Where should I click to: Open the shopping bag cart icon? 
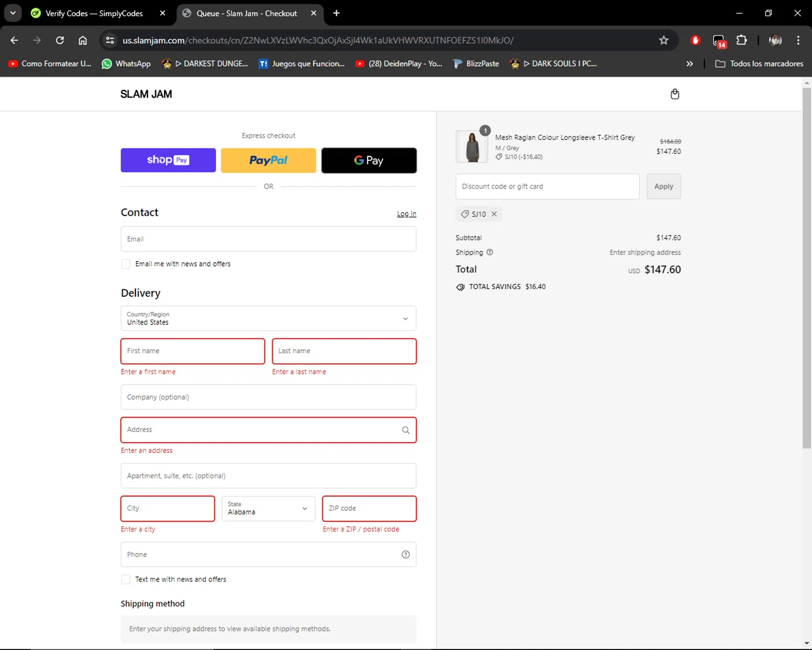coord(675,94)
